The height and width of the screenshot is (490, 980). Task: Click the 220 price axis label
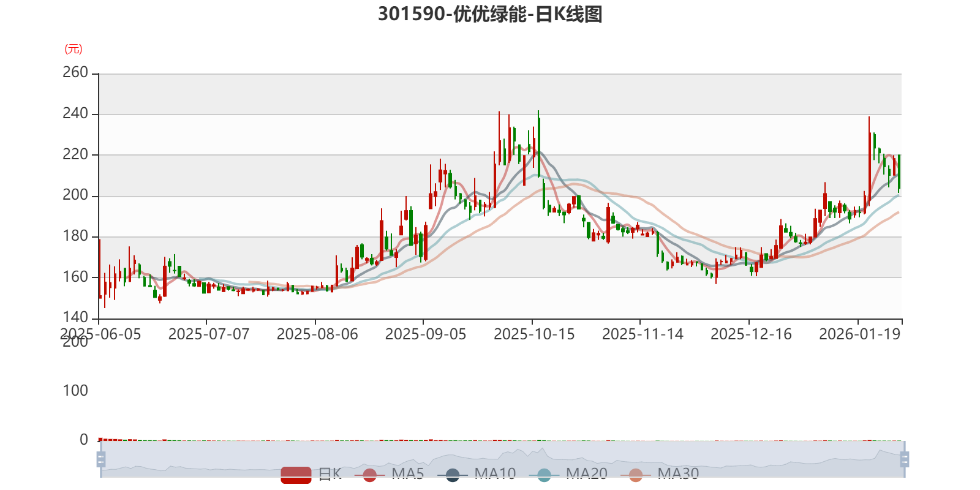75,154
